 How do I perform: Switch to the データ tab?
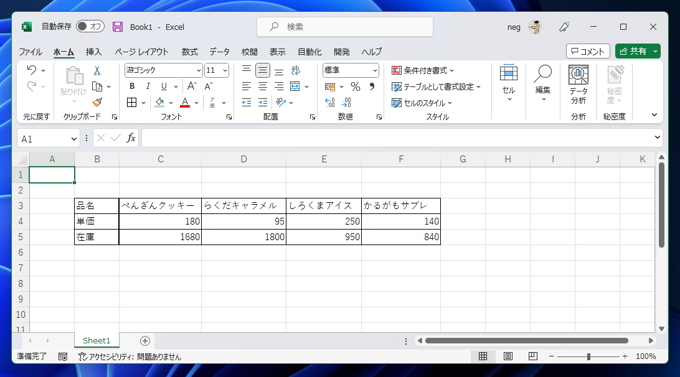(x=219, y=52)
